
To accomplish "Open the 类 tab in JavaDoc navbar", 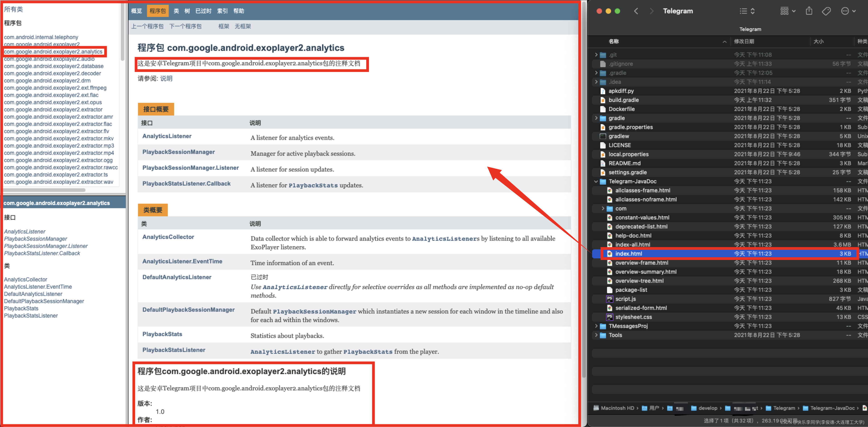I will 176,11.
